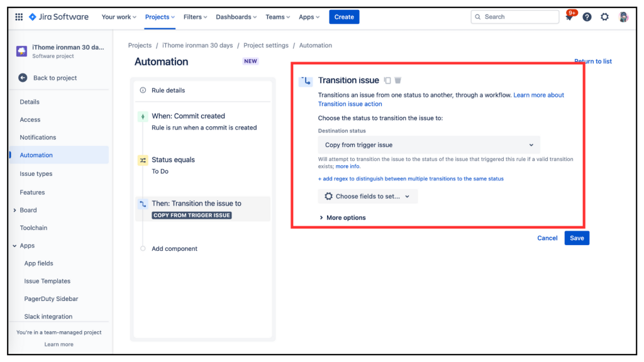Screen dimensions: 644x362
Task: Click the Transition action icon in rule list
Action: (x=143, y=204)
